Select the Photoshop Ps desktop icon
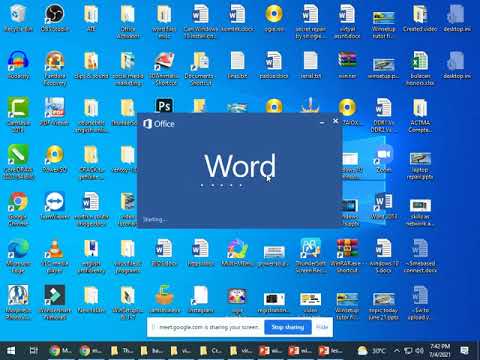 [x=164, y=107]
